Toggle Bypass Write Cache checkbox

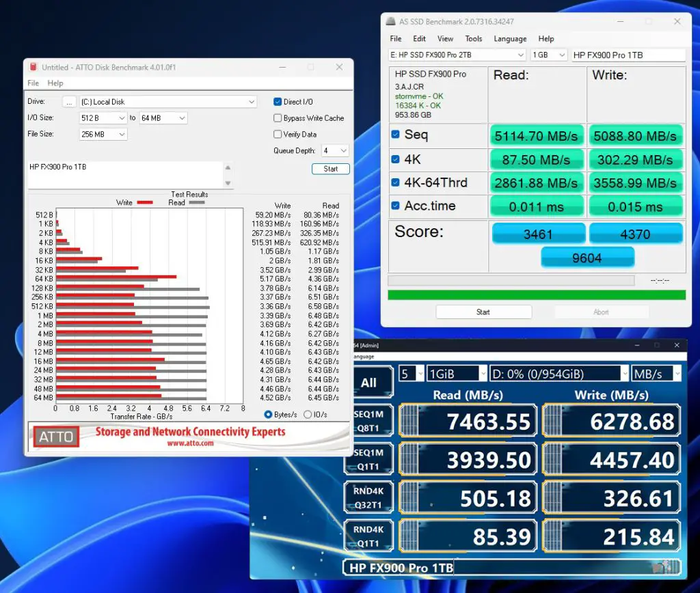point(278,118)
